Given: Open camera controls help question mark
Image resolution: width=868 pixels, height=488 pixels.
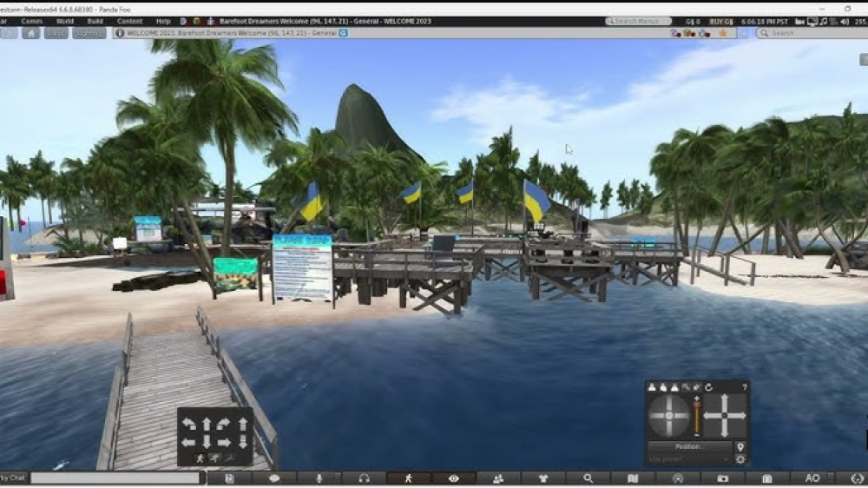Looking at the screenshot, I should [744, 387].
